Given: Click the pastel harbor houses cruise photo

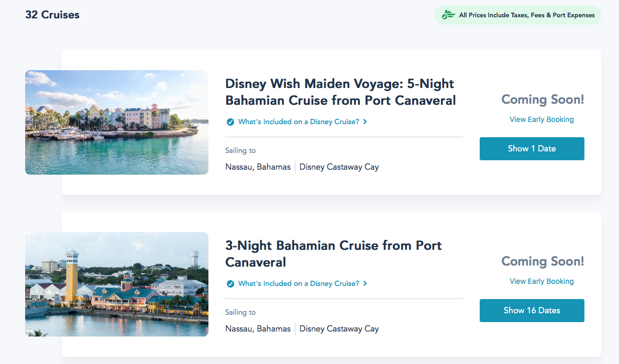Looking at the screenshot, I should (x=117, y=122).
